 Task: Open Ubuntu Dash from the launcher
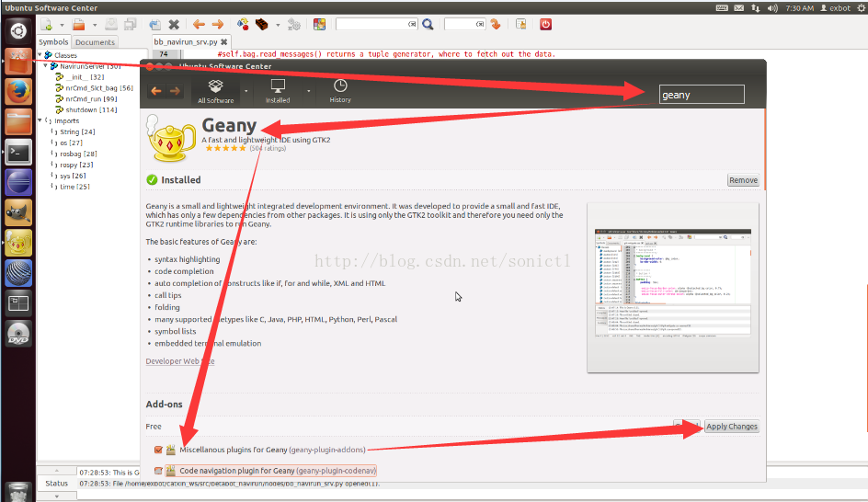point(18,31)
